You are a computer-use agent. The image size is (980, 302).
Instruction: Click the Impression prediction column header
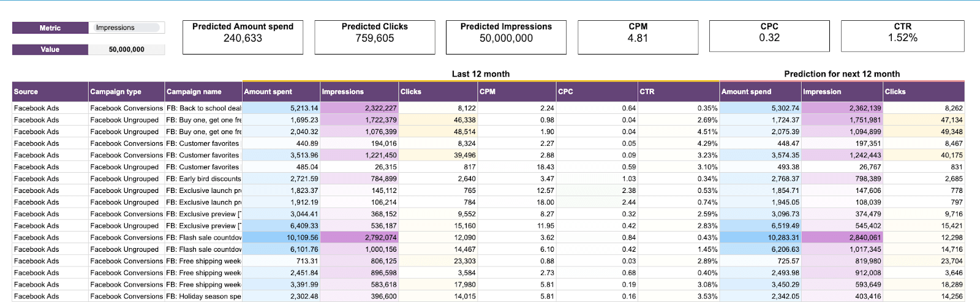coord(842,92)
